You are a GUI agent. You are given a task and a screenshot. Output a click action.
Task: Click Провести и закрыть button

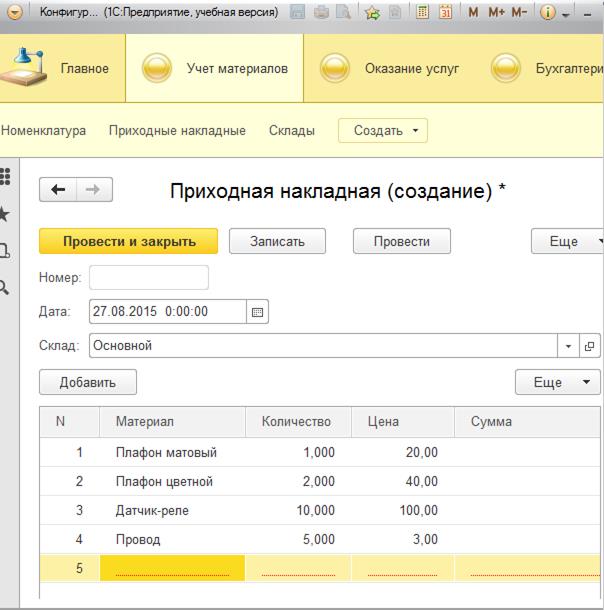128,241
